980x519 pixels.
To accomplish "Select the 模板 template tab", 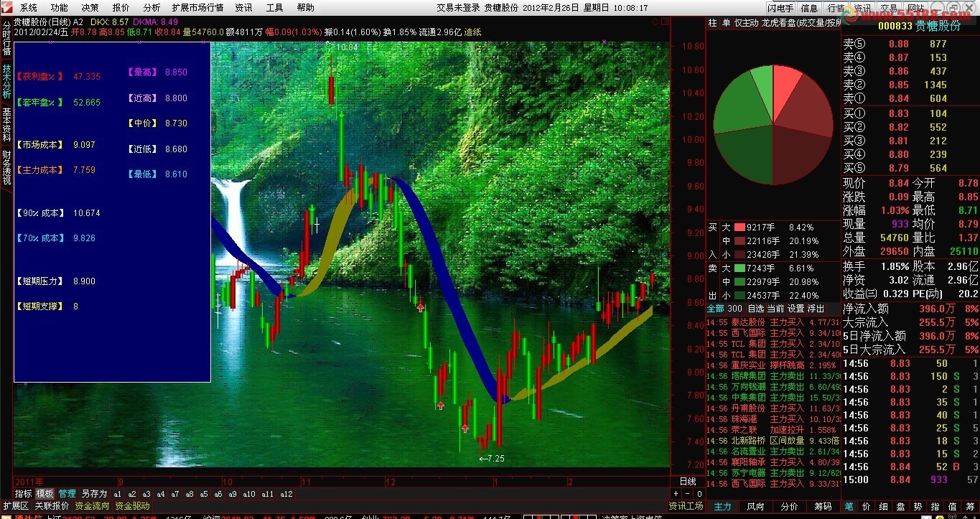I will coord(45,494).
